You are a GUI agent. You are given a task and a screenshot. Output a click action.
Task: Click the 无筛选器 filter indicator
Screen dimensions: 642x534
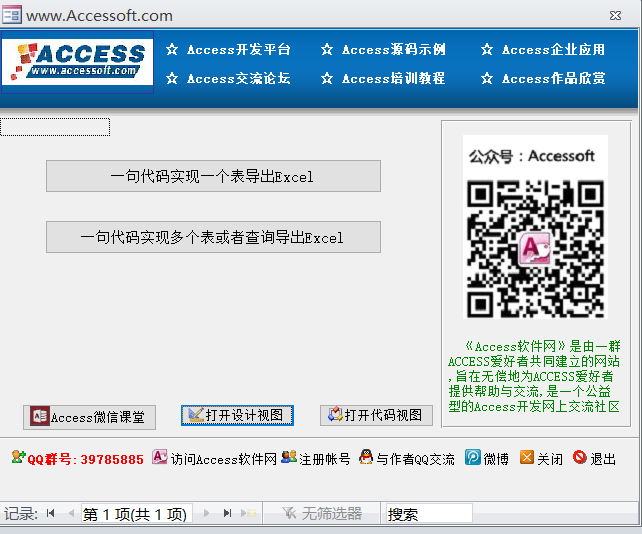tap(322, 513)
